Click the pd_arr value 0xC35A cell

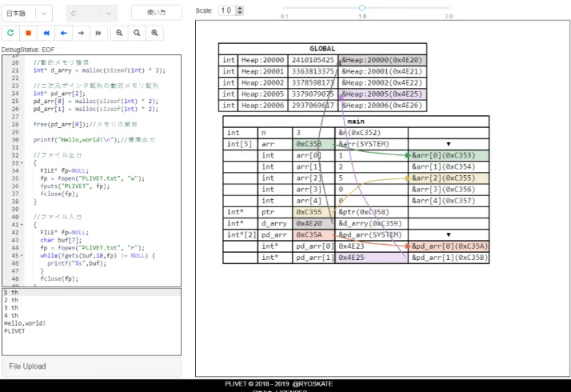click(313, 234)
